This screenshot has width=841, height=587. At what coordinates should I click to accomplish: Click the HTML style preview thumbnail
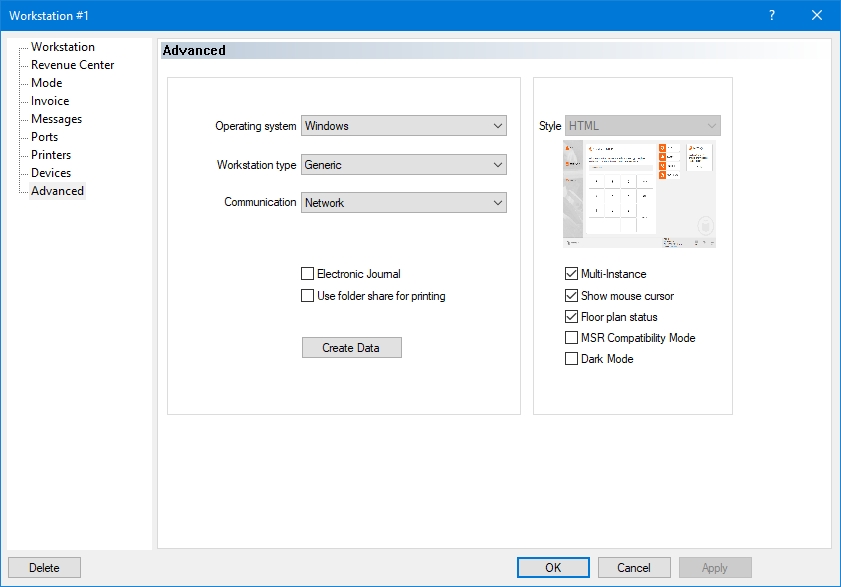point(640,194)
